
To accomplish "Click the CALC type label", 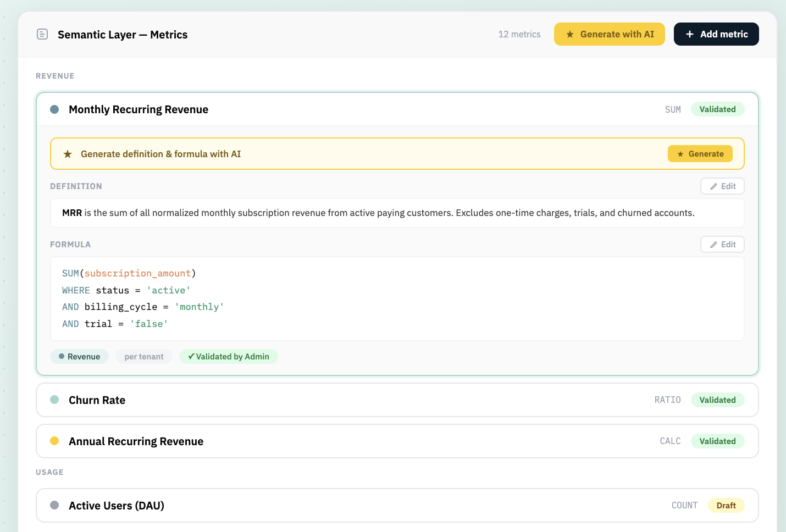I will coord(671,441).
